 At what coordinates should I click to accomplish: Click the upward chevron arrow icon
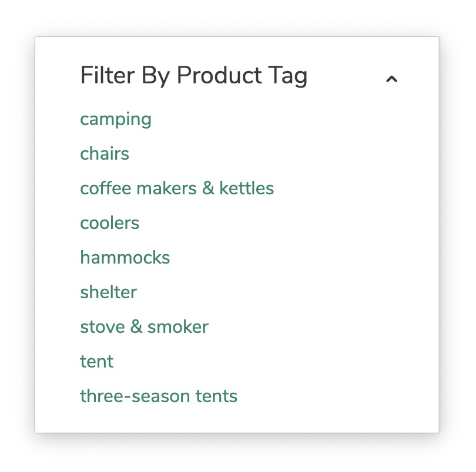(391, 79)
